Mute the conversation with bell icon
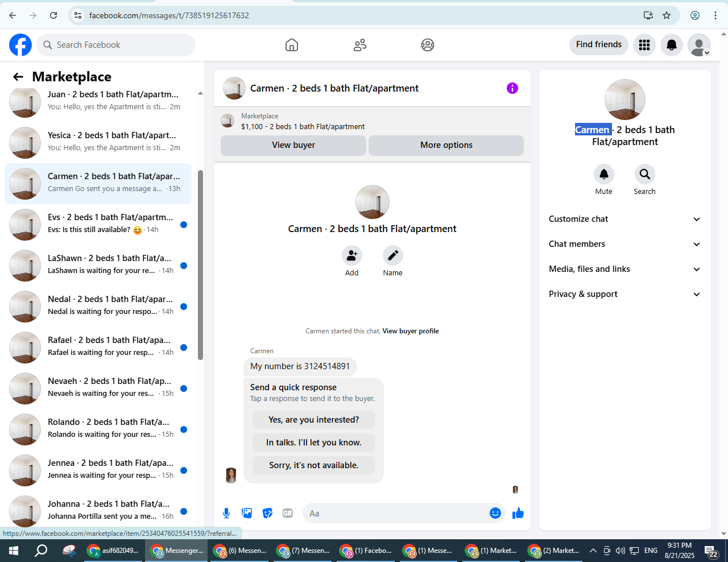This screenshot has width=728, height=562. coord(604,174)
